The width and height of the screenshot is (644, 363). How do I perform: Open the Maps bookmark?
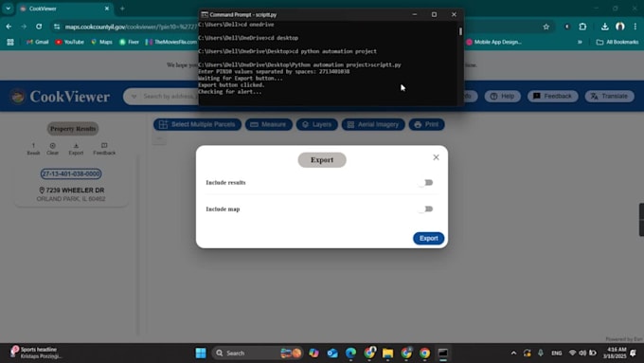101,42
